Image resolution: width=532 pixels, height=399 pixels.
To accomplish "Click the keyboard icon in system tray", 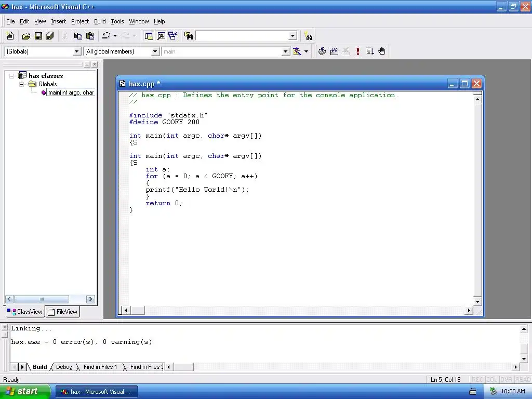I will pos(473,392).
